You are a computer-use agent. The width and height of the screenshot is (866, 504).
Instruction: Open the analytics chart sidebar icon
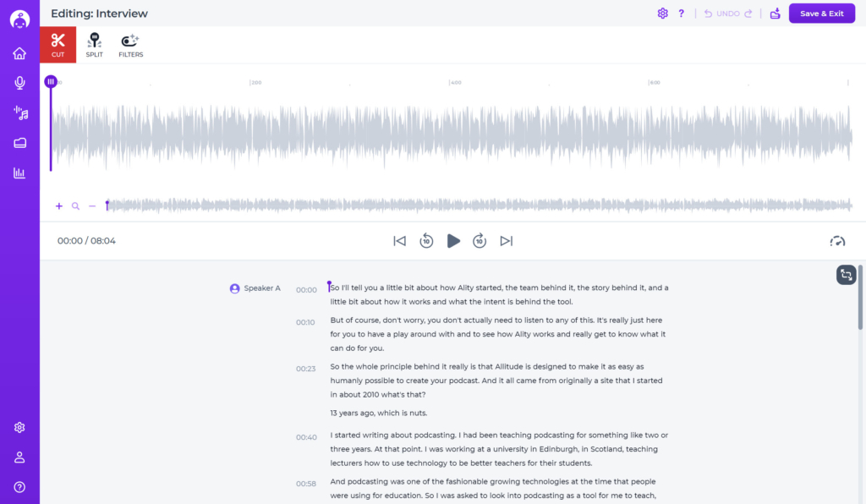coord(20,173)
